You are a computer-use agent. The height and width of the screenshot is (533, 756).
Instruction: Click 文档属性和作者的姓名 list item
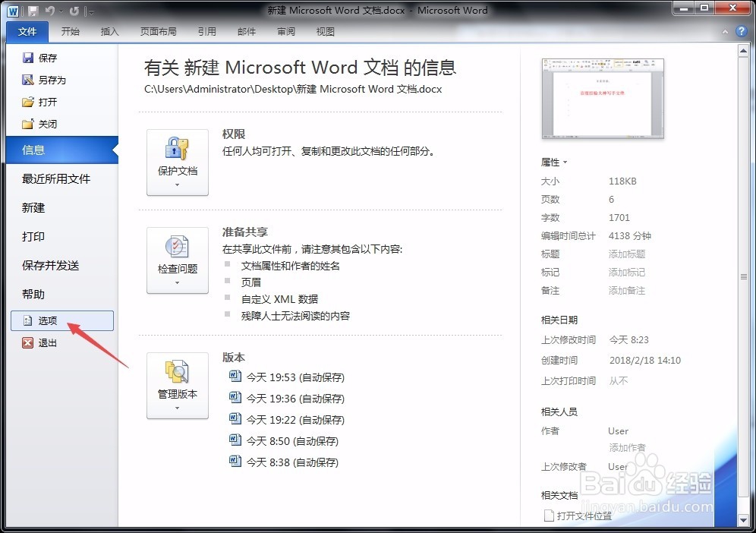tap(290, 266)
